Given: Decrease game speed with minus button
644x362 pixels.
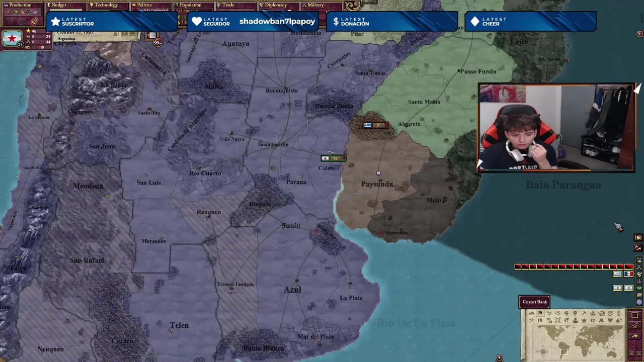Looking at the screenshot, I should pyautogui.click(x=132, y=33).
